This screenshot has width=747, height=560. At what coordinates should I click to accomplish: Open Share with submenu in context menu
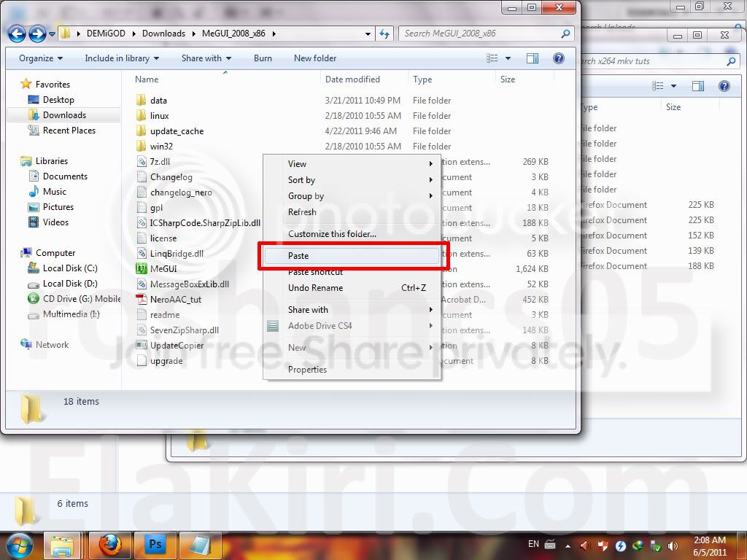tap(352, 309)
